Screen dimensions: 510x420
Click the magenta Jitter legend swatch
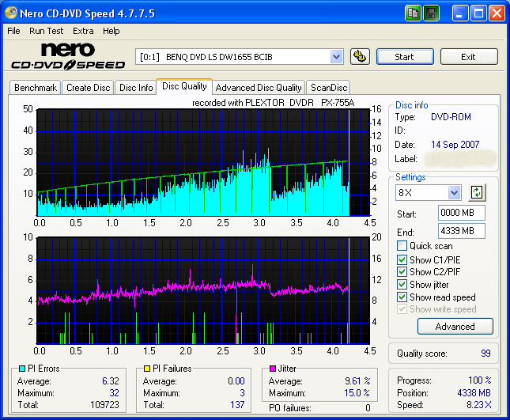coord(273,369)
